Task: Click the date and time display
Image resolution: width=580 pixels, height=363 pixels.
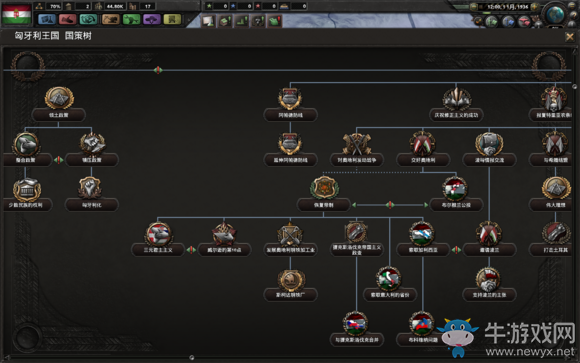Action: click(x=507, y=7)
